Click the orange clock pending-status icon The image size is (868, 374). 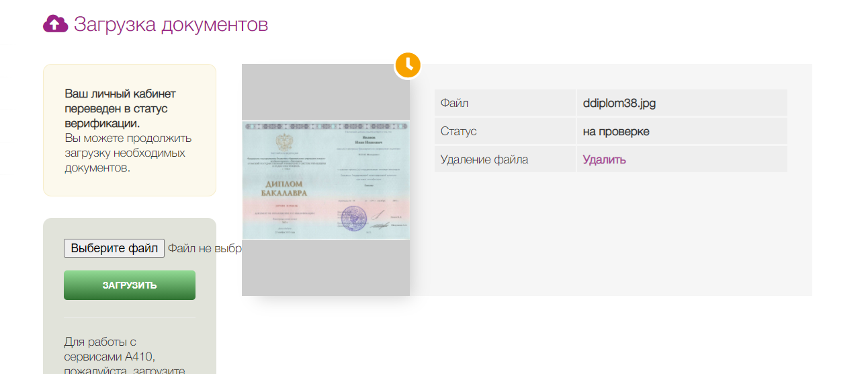pyautogui.click(x=407, y=65)
